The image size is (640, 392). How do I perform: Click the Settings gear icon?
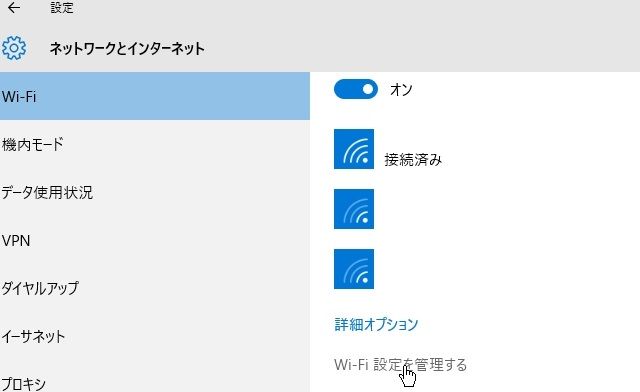[14, 48]
